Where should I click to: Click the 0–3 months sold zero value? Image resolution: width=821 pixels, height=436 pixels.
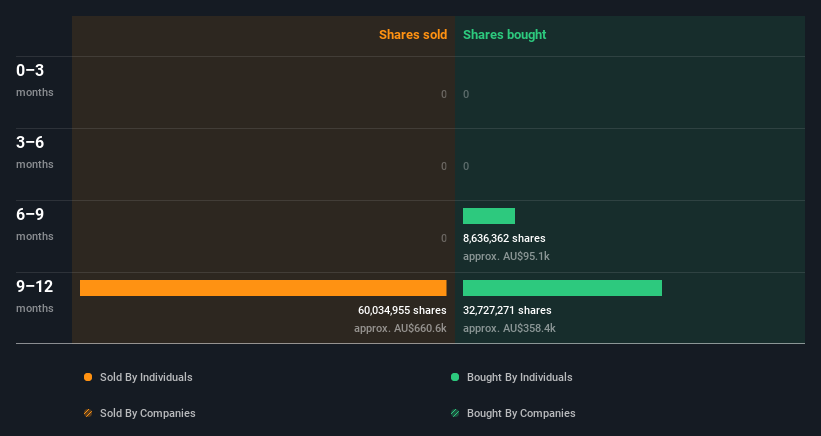click(443, 94)
